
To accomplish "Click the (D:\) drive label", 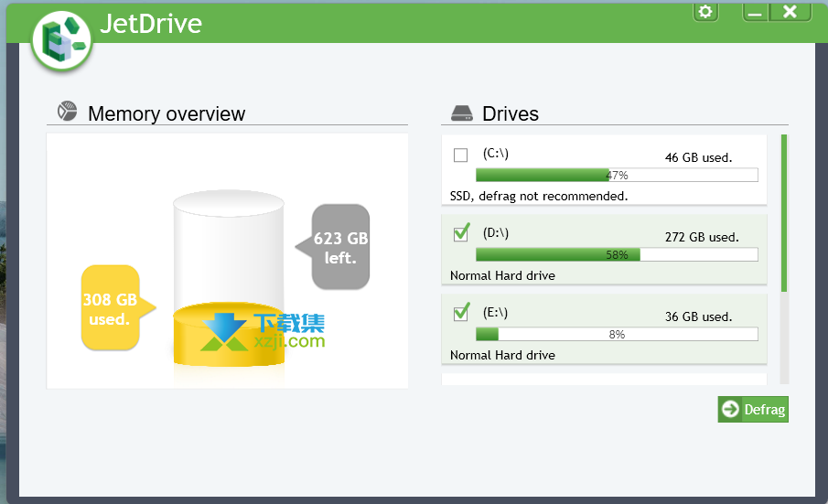I will click(x=495, y=233).
